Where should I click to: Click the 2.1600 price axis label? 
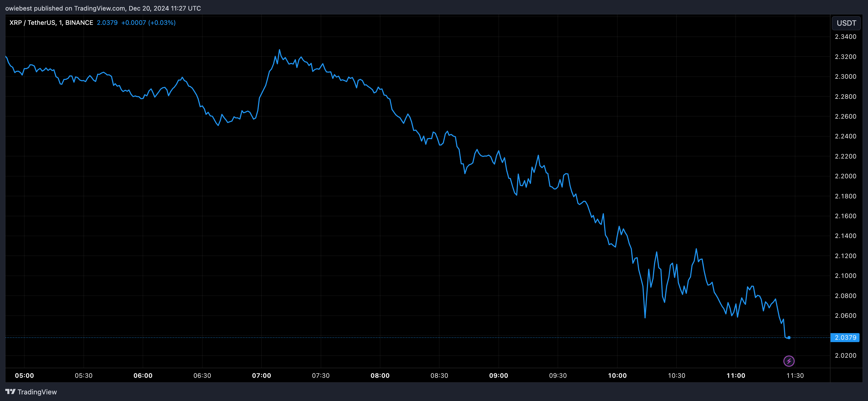click(x=846, y=216)
